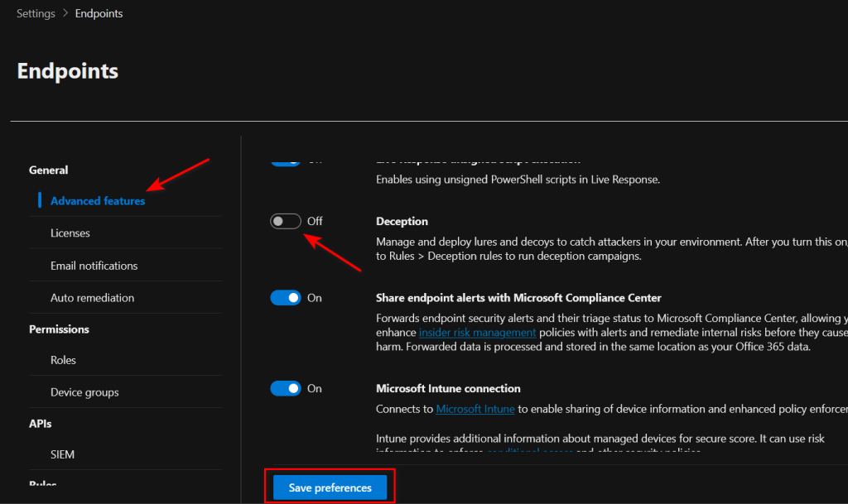Open Device groups under Permissions
Screen dimensions: 848x504
click(84, 392)
